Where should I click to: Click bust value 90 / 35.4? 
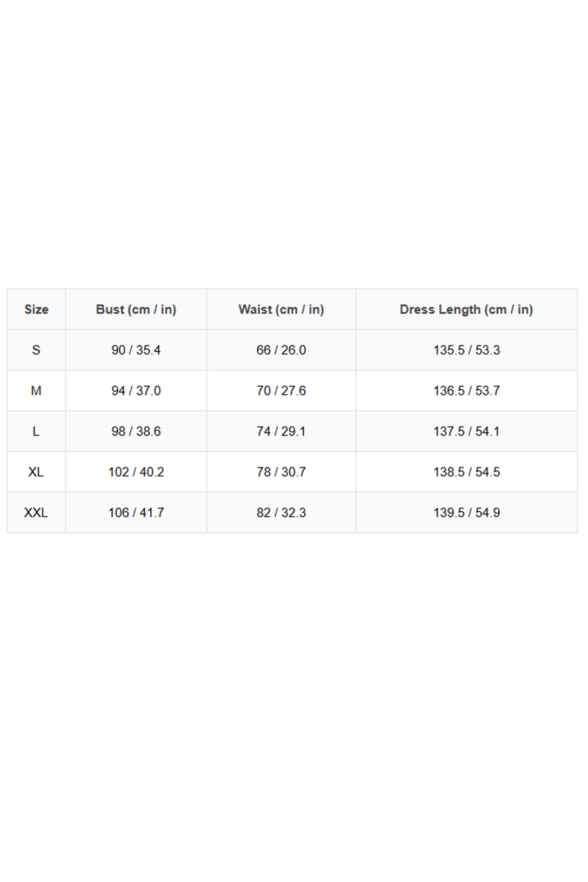(136, 350)
